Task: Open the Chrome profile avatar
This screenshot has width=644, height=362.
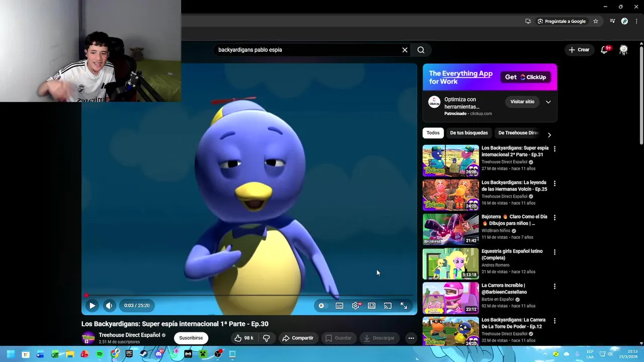Action: [624, 21]
